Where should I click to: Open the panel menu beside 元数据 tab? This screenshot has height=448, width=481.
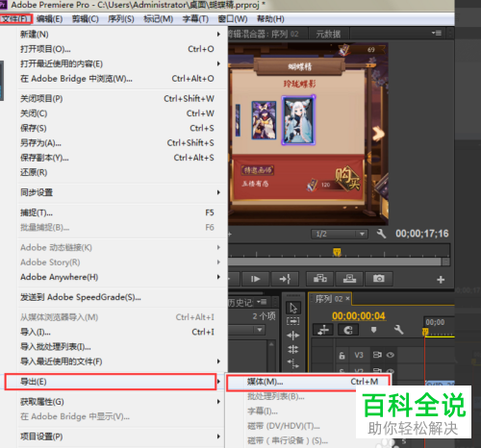436,33
